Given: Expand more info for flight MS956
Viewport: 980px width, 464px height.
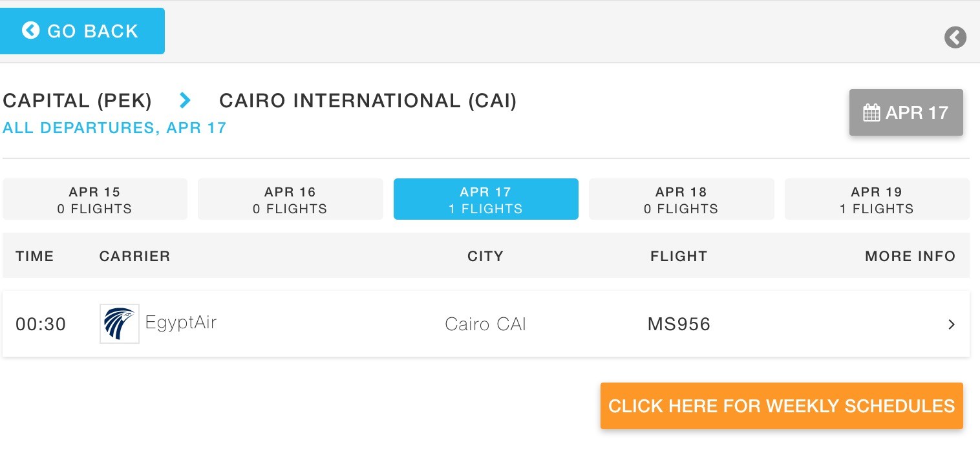Looking at the screenshot, I should click(x=951, y=324).
